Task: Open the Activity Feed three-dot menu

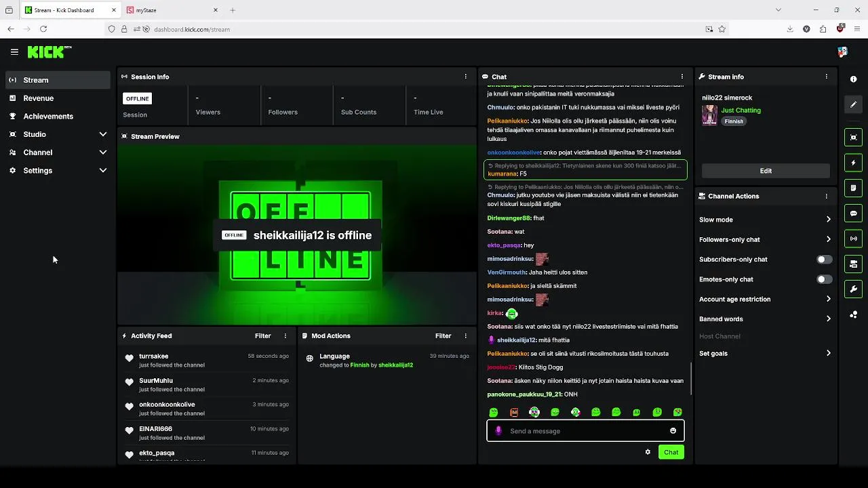Action: coord(285,335)
